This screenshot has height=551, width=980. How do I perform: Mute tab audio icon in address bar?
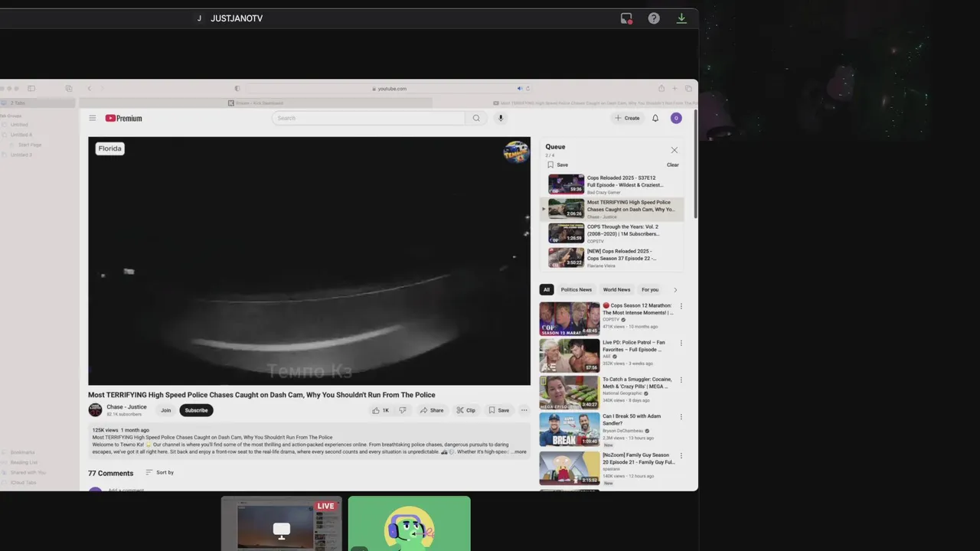point(520,89)
